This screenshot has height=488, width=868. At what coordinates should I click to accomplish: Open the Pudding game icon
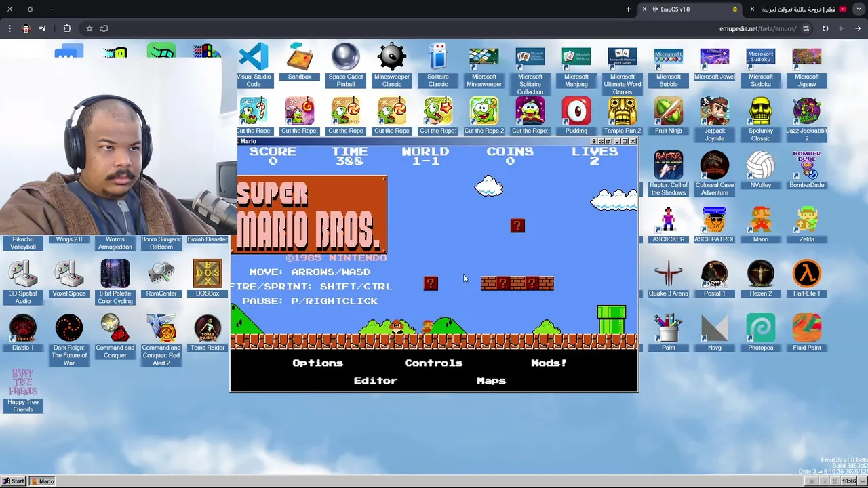coord(576,116)
